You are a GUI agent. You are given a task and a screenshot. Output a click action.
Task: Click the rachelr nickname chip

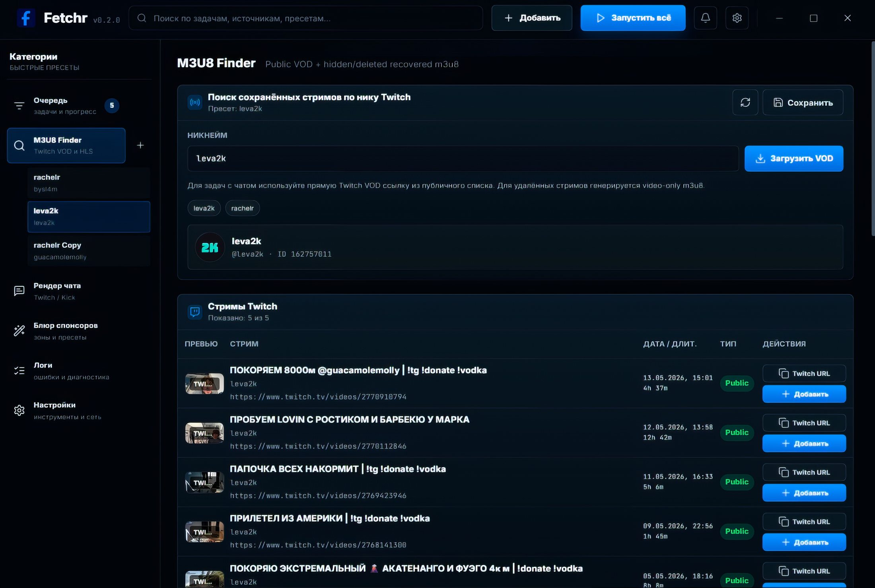click(242, 208)
